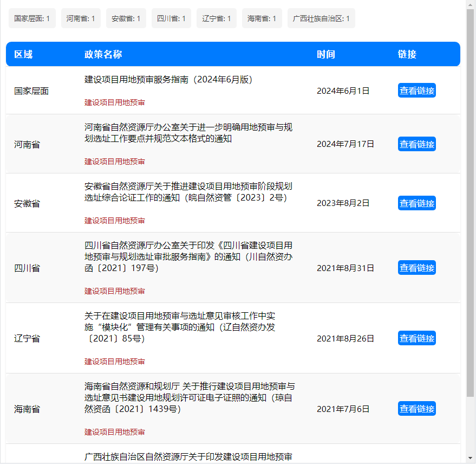This screenshot has height=464, width=476.
Task: Click the 时间 column header
Action: point(326,54)
